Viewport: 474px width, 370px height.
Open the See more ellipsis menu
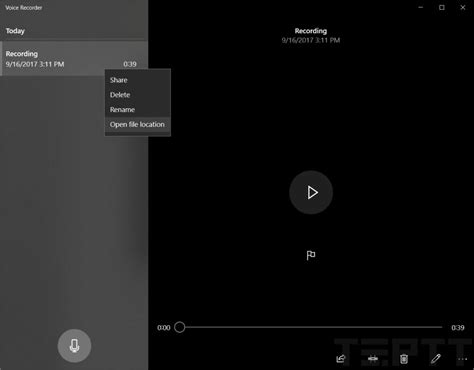coord(462,359)
